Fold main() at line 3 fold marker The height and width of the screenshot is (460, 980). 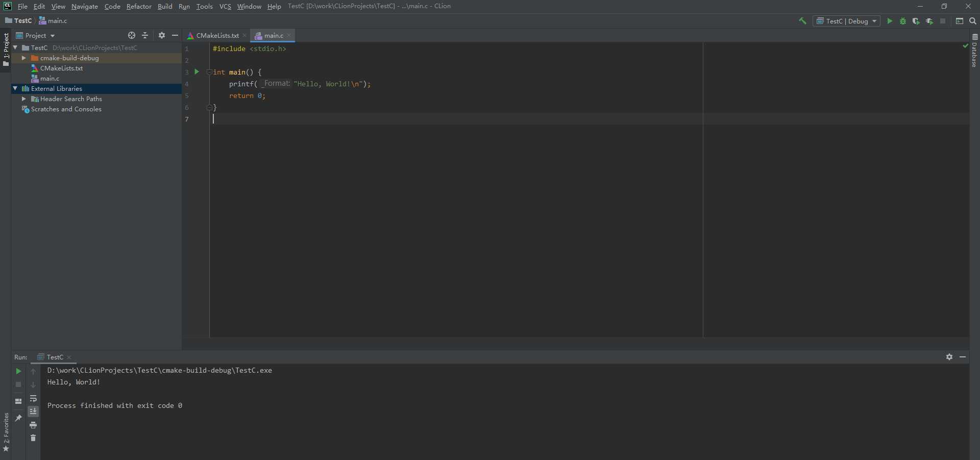click(x=209, y=72)
